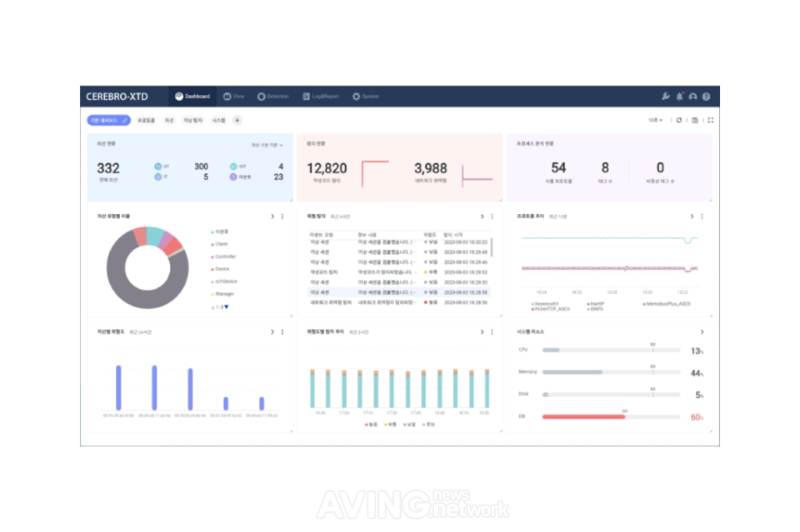
Task: Click the 12,820 악성코드 탐지 count
Action: pyautogui.click(x=327, y=169)
